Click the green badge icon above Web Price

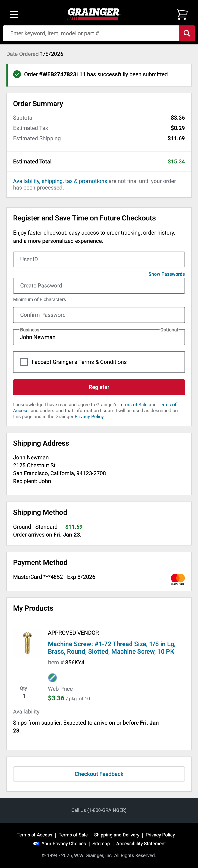[52, 678]
